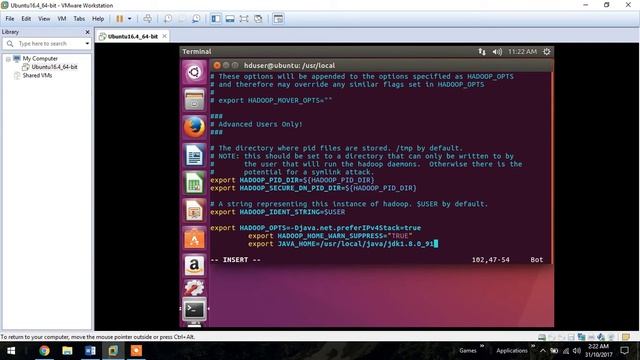Open the Ubuntu sound volume indicator
Viewport: 640px width, 360px height.
coord(497,52)
